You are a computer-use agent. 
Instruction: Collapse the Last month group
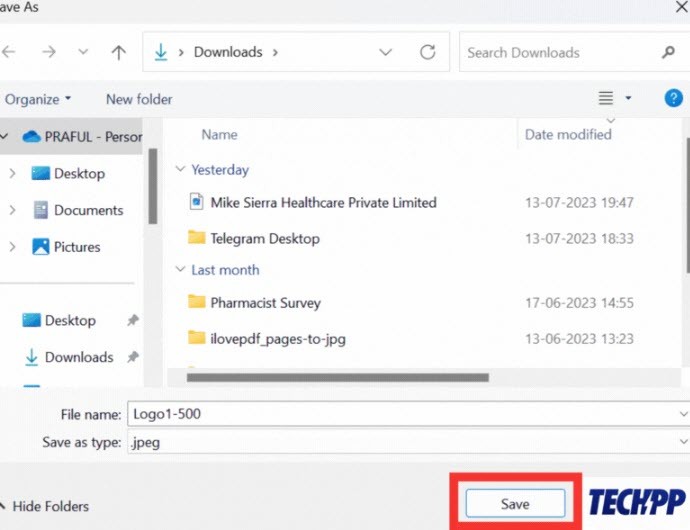point(180,269)
